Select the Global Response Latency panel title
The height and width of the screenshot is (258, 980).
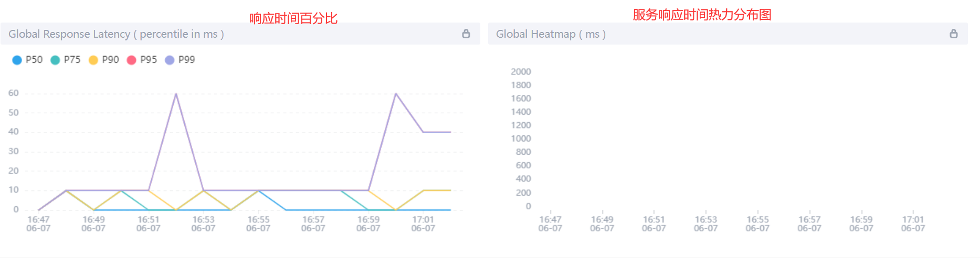(116, 34)
